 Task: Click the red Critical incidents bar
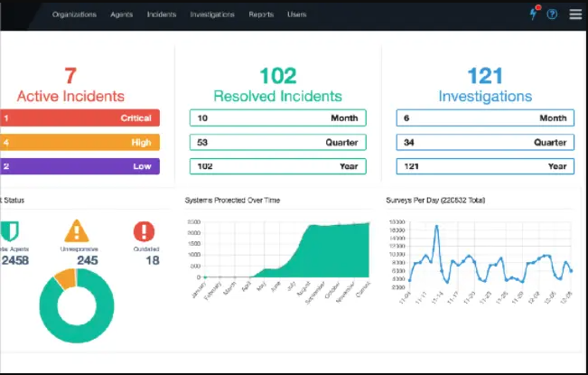(x=79, y=117)
